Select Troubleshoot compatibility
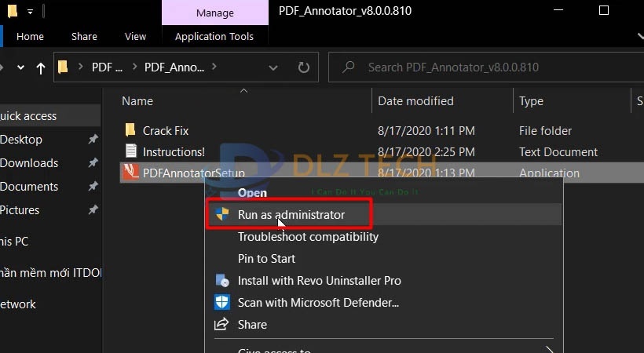The image size is (644, 353). click(308, 237)
